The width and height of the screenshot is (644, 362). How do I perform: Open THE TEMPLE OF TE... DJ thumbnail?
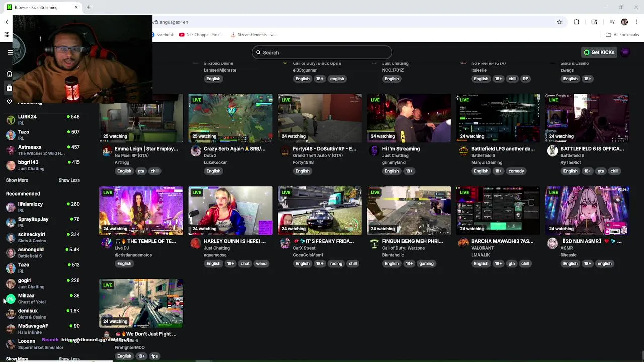pyautogui.click(x=141, y=211)
